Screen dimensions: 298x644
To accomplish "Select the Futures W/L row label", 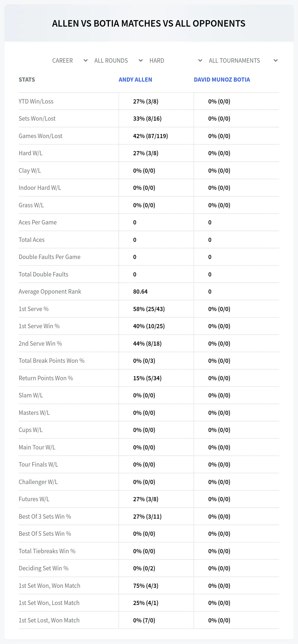I will (34, 499).
